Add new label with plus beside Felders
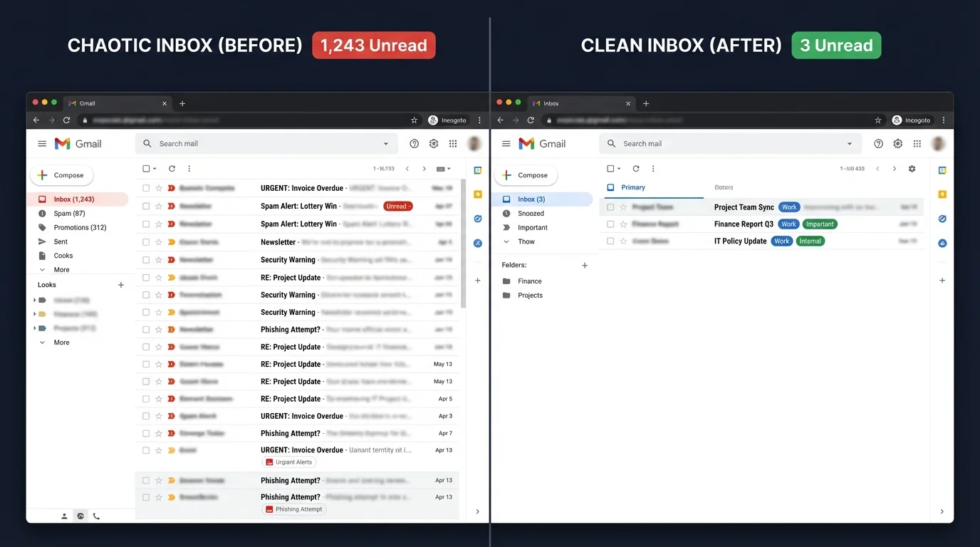This screenshot has width=980, height=547. [585, 266]
